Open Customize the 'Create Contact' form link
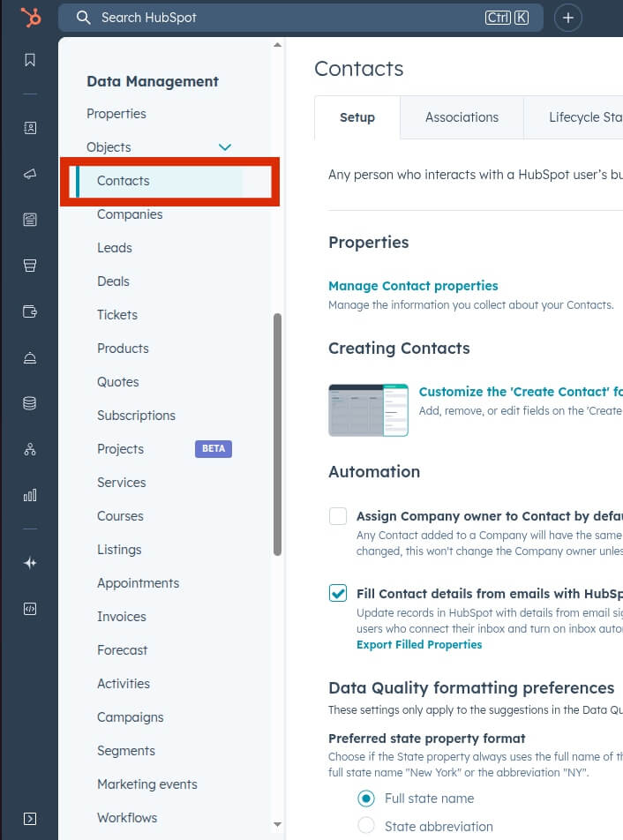 pyautogui.click(x=521, y=392)
